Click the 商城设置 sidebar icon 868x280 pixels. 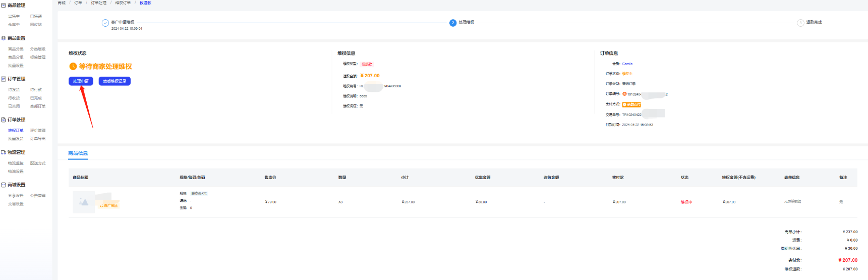point(4,185)
